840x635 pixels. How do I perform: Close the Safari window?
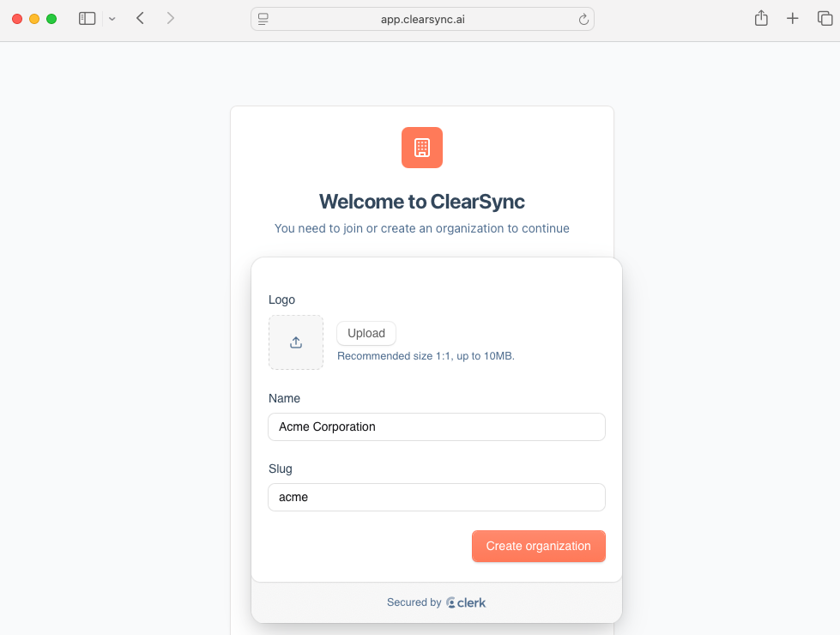(x=17, y=19)
